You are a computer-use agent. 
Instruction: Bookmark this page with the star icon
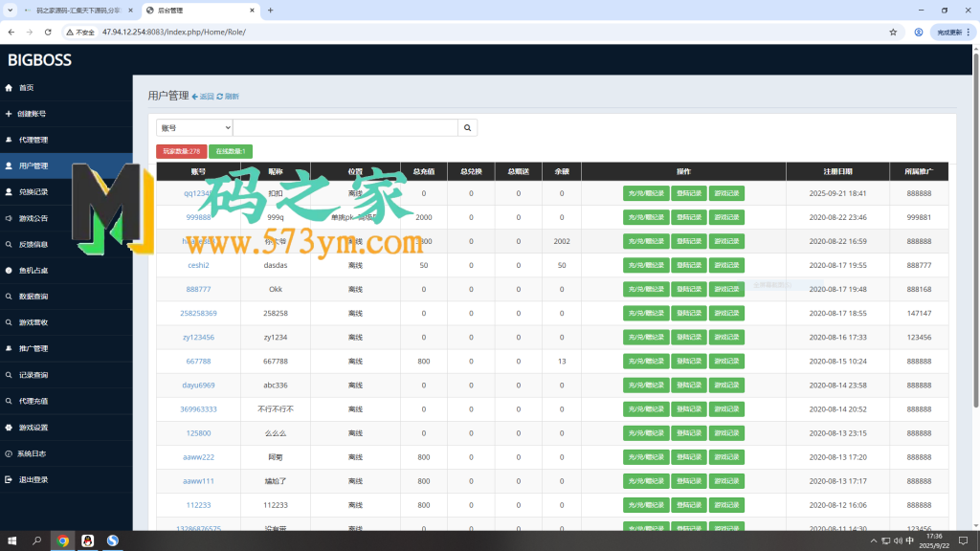(893, 32)
